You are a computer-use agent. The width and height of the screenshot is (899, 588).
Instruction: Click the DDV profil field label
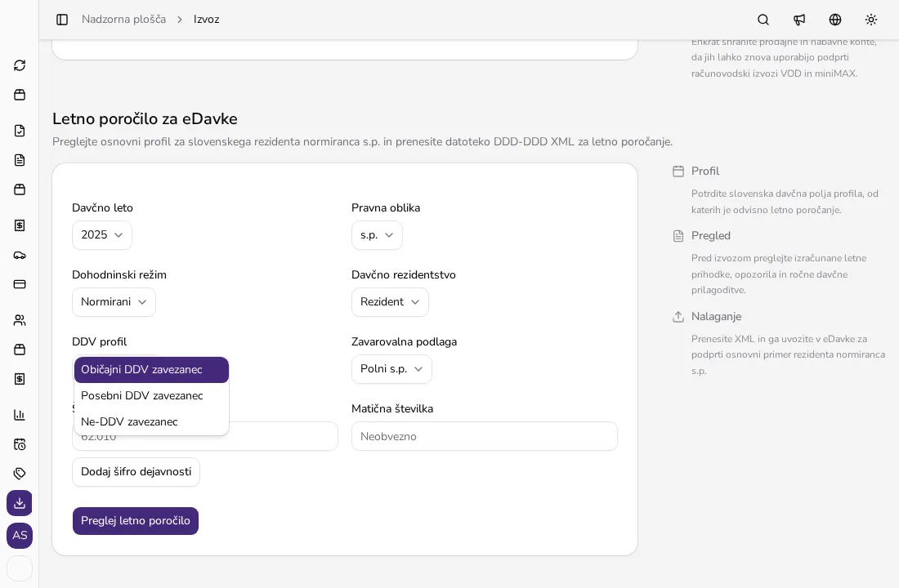pyautogui.click(x=99, y=341)
